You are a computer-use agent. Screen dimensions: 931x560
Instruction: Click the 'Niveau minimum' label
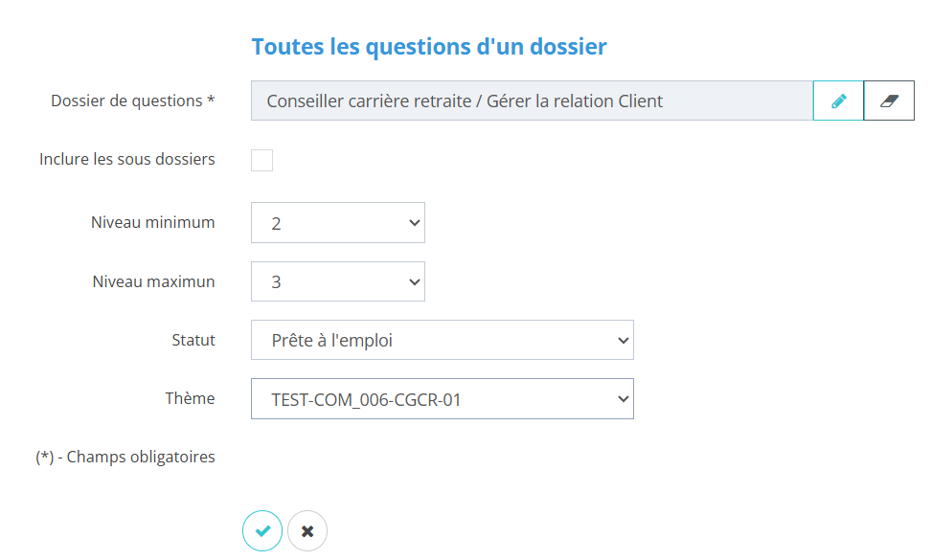153,222
